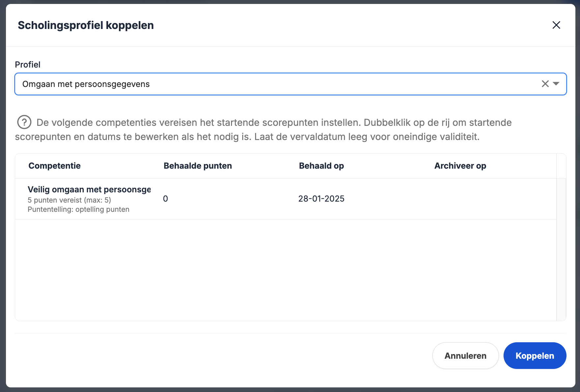Click the Profiel field label
This screenshot has width=580, height=392.
click(28, 65)
